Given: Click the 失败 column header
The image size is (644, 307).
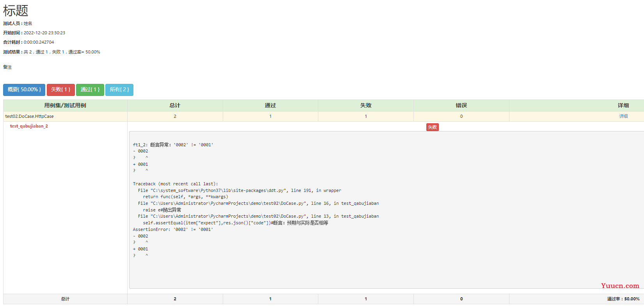Looking at the screenshot, I should 366,105.
